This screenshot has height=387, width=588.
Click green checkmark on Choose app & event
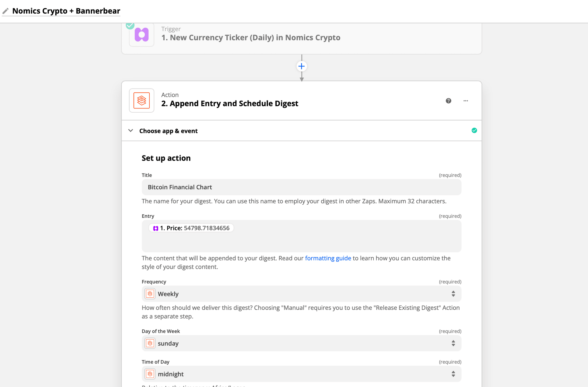pos(474,131)
